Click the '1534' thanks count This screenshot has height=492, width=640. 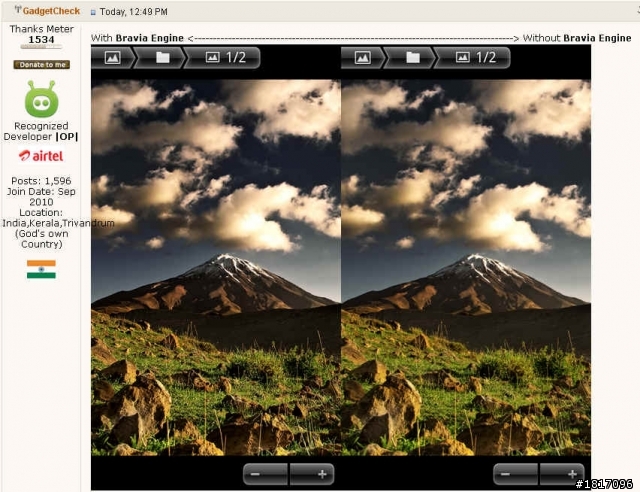(x=41, y=40)
